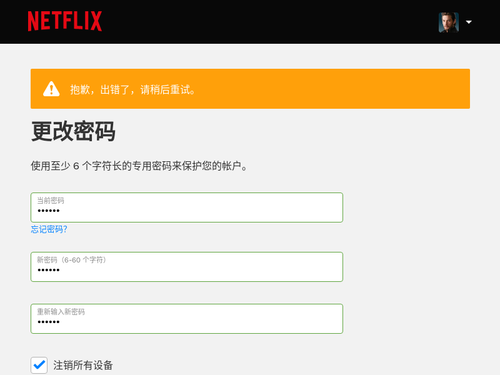The image size is (500, 375).
Task: Focus the 重新输入新密码 field
Action: (x=187, y=319)
